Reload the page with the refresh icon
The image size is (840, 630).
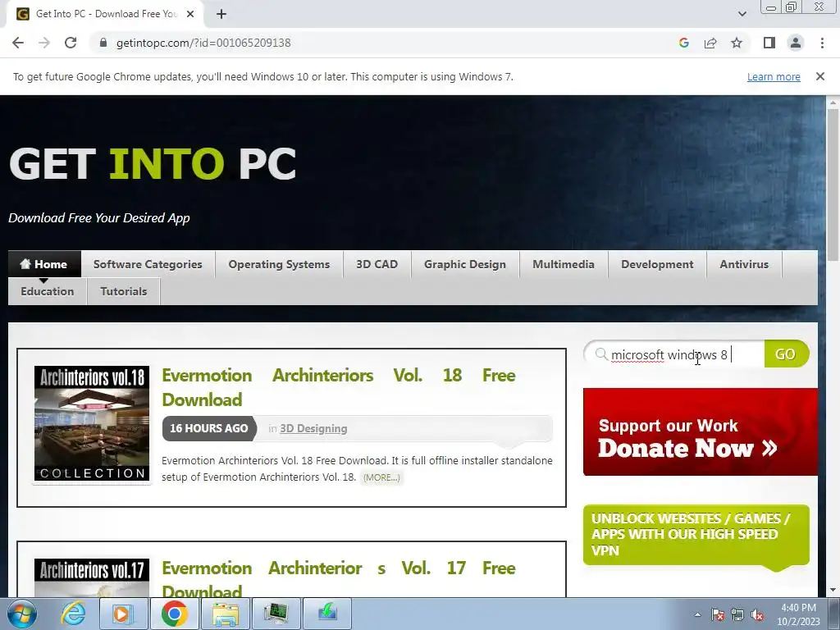pos(71,43)
